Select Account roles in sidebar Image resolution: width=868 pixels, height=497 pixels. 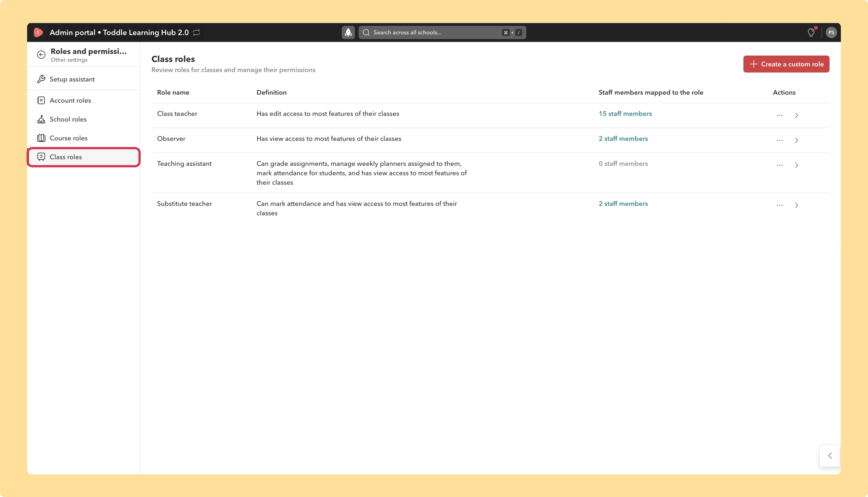(83, 100)
